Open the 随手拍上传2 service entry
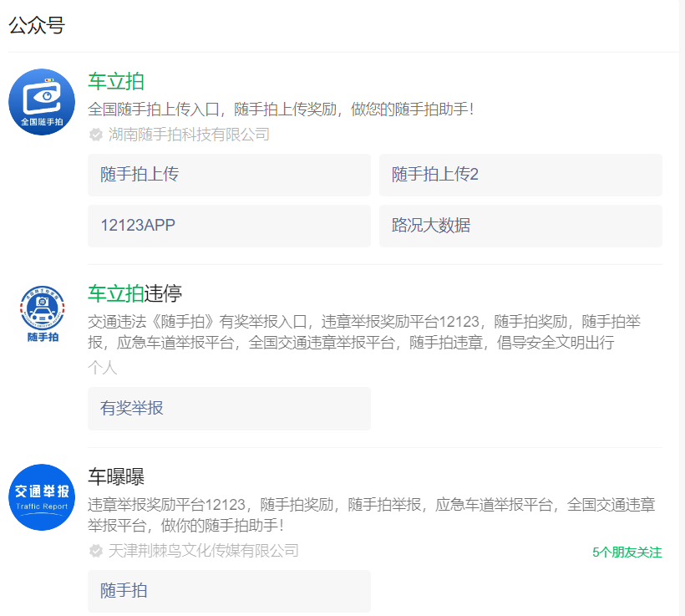 tap(520, 175)
